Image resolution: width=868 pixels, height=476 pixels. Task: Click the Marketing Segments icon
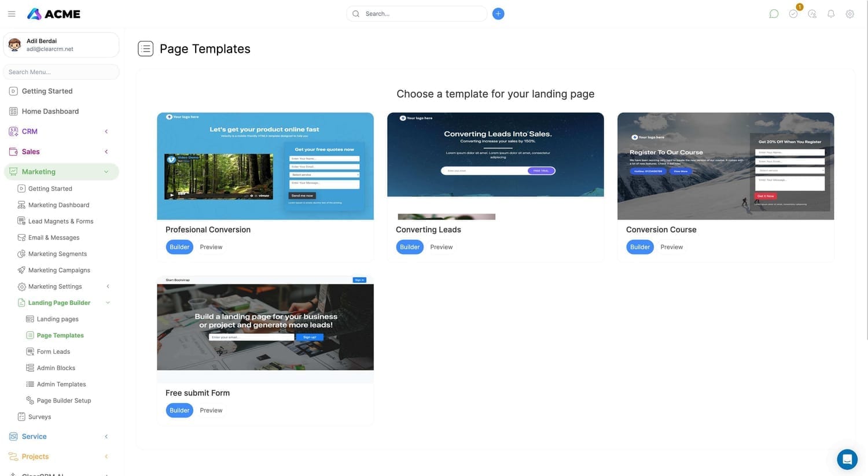21,254
